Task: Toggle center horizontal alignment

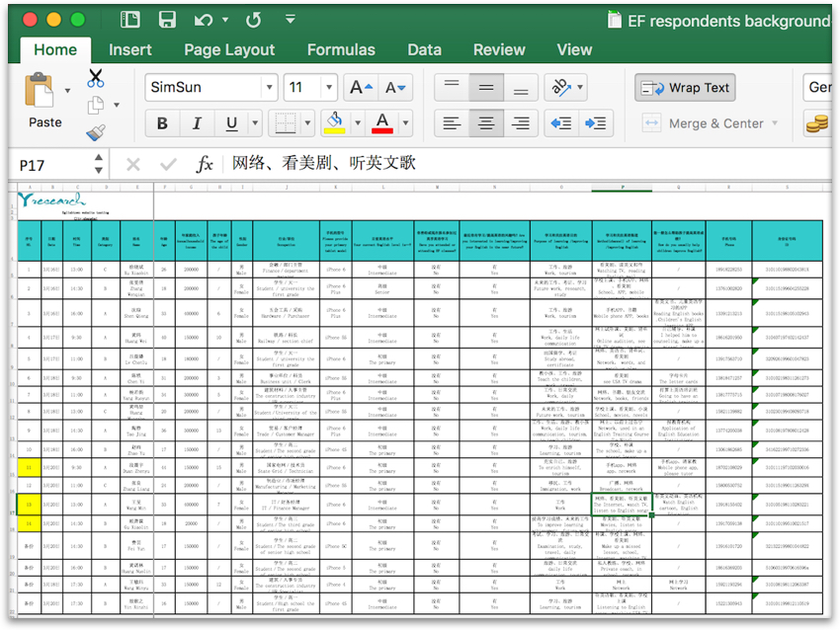Action: [486, 123]
